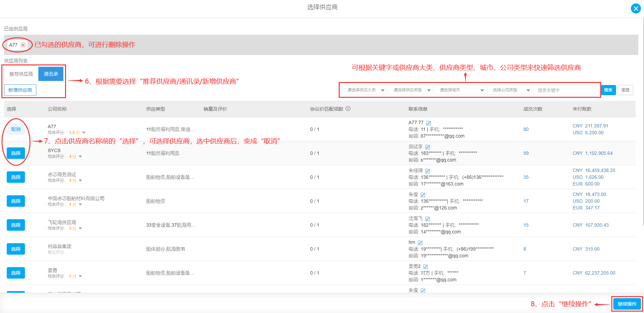
Task: Open transaction count 8 for 何淼淼集团
Action: (525, 249)
